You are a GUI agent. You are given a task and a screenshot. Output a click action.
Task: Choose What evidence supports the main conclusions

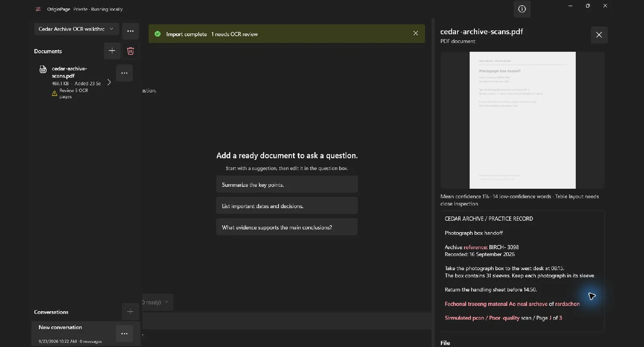287,227
